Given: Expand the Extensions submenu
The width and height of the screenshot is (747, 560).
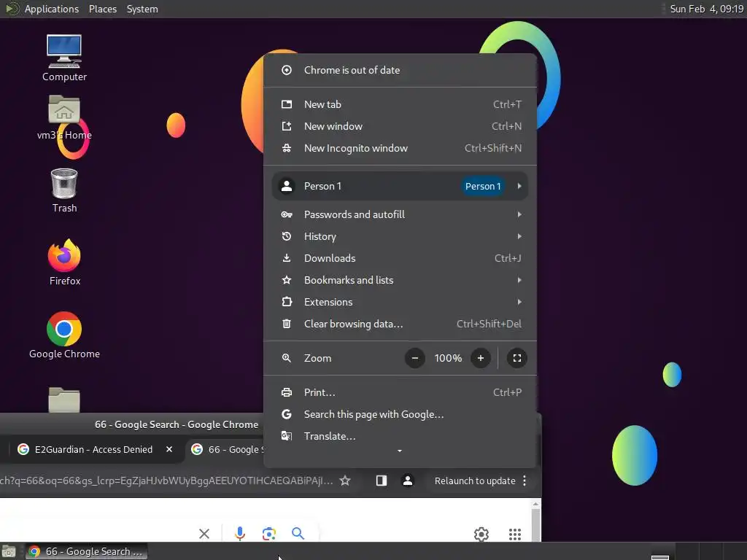Looking at the screenshot, I should coord(400,302).
